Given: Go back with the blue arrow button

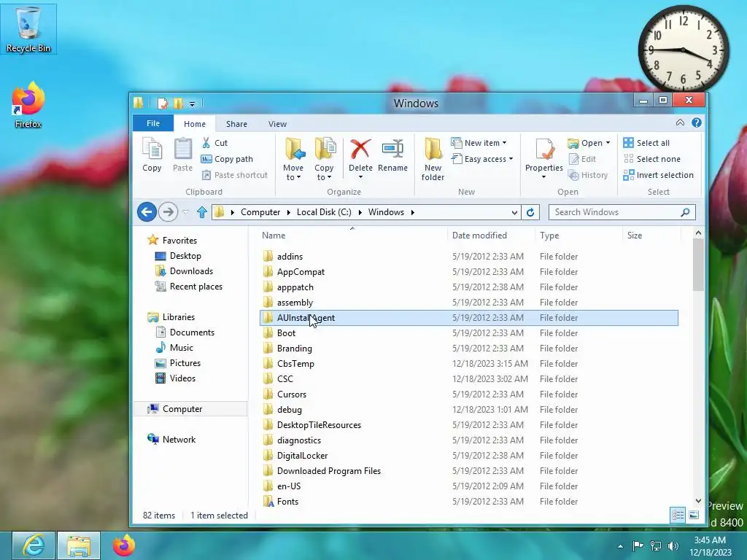Looking at the screenshot, I should tap(147, 212).
